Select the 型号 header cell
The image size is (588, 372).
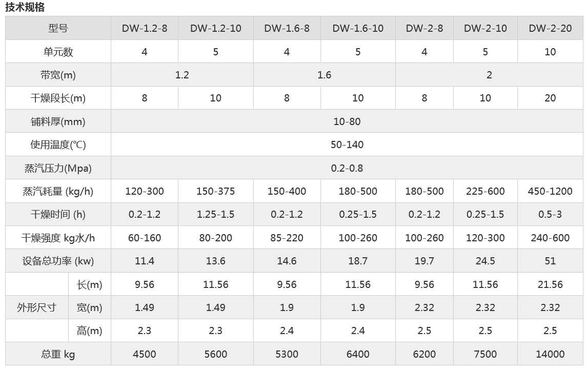coord(58,28)
